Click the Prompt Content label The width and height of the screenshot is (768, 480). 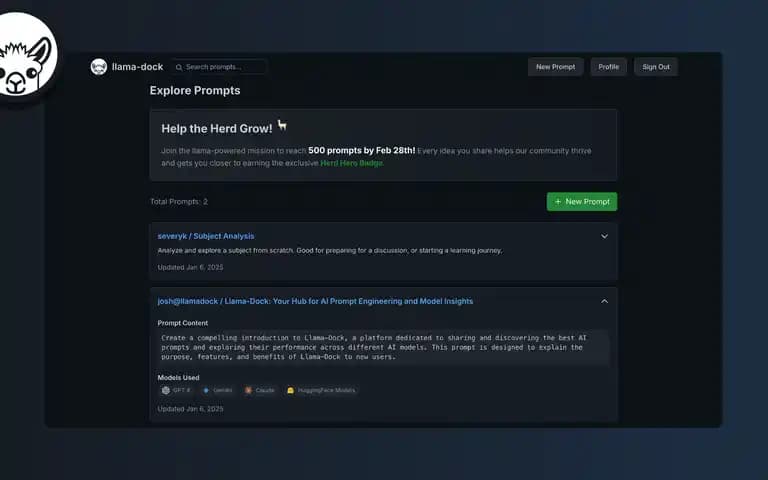pos(183,323)
